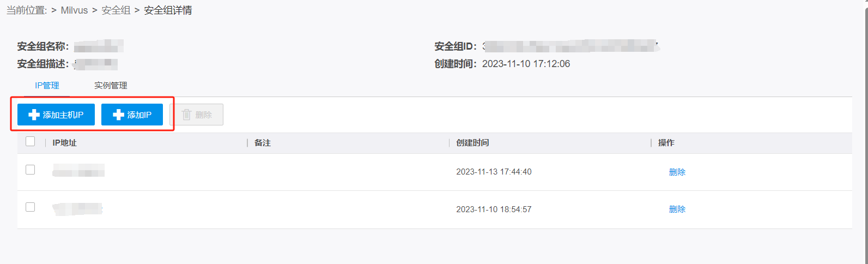Open the 实例管理 tab

coord(111,86)
